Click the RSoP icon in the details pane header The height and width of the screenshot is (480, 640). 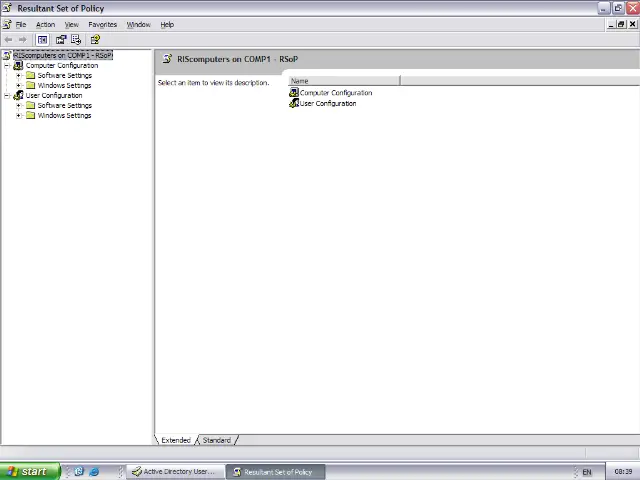pyautogui.click(x=167, y=59)
